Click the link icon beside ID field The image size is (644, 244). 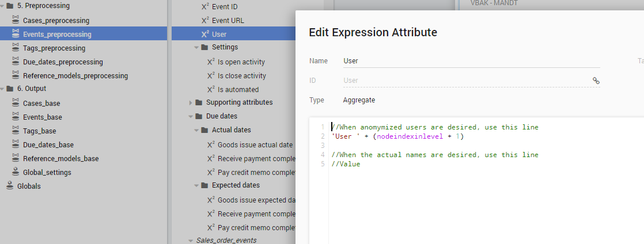pyautogui.click(x=596, y=81)
